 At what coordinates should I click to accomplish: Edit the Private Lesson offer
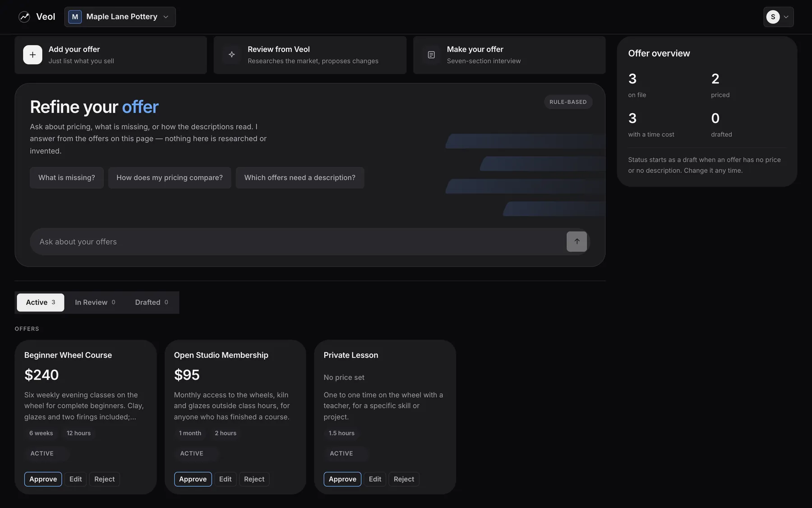pos(375,479)
